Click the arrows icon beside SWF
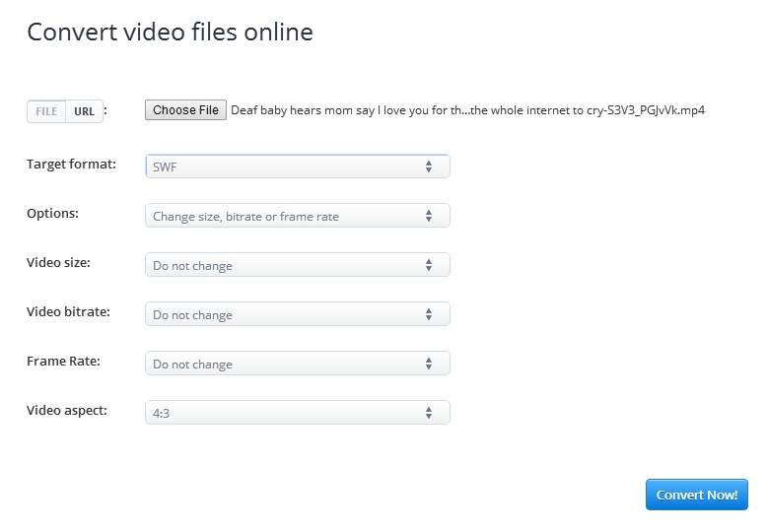The image size is (767, 532). pyautogui.click(x=429, y=167)
